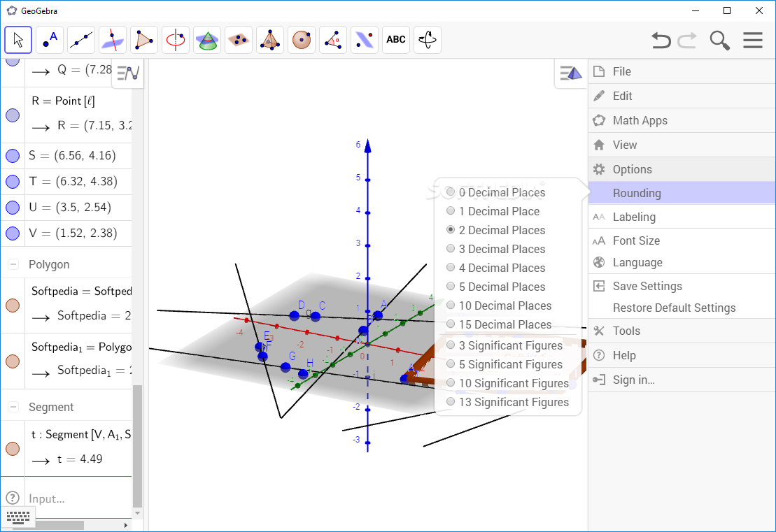Toggle visibility of point R
Viewport: 776px width, 532px height.
(13, 115)
